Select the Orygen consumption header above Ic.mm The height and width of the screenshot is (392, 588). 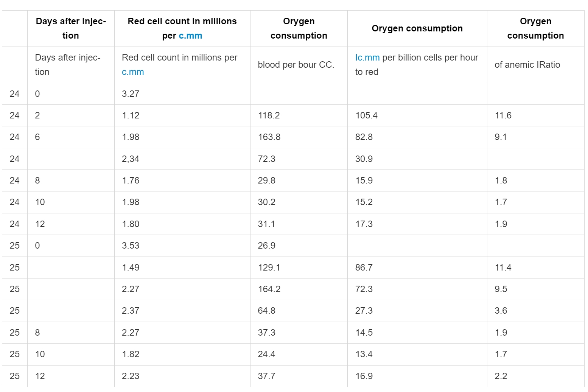coord(417,28)
